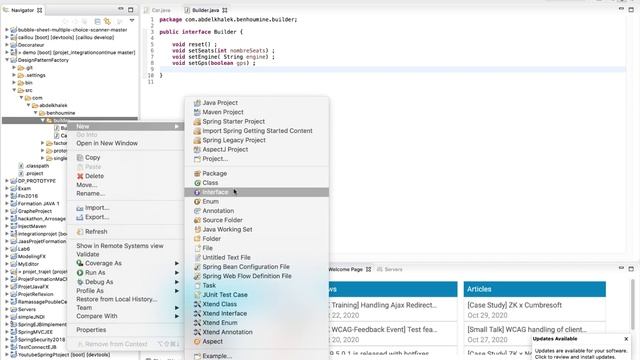Click the red Delete icon
The height and width of the screenshot is (360, 640).
click(x=80, y=176)
